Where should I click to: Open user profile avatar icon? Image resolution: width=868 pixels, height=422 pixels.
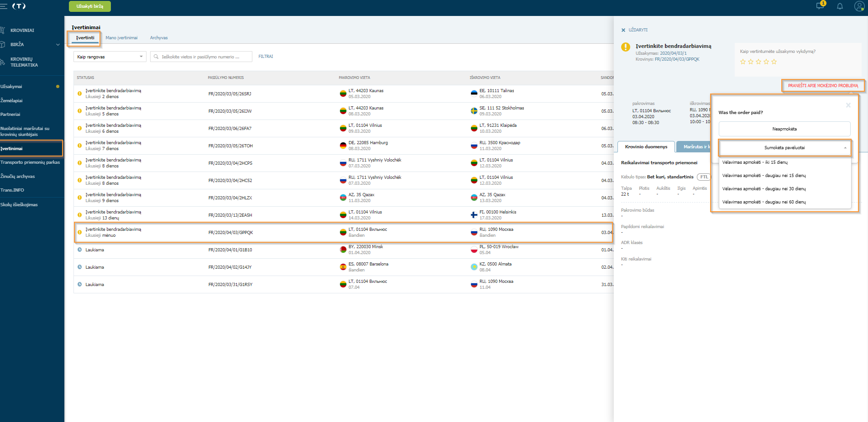(859, 6)
